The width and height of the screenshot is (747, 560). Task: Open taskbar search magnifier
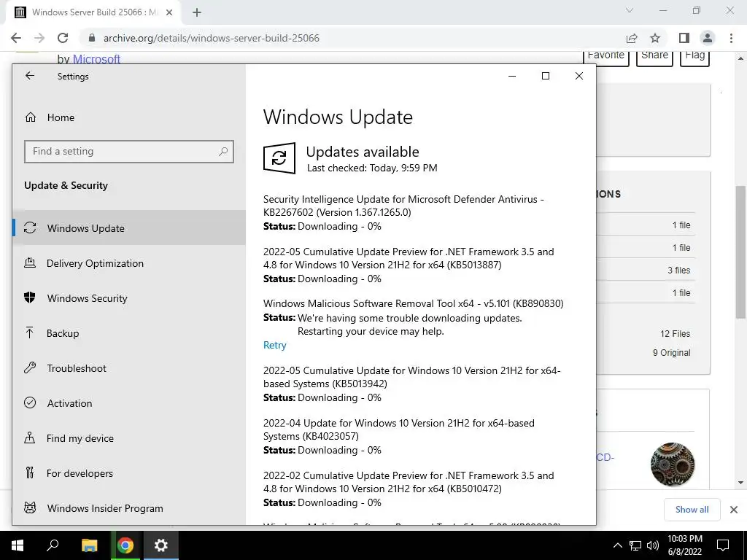pyautogui.click(x=53, y=545)
